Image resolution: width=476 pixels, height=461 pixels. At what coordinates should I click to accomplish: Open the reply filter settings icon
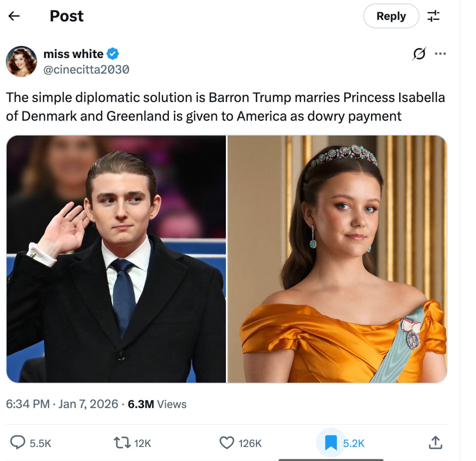(x=433, y=16)
